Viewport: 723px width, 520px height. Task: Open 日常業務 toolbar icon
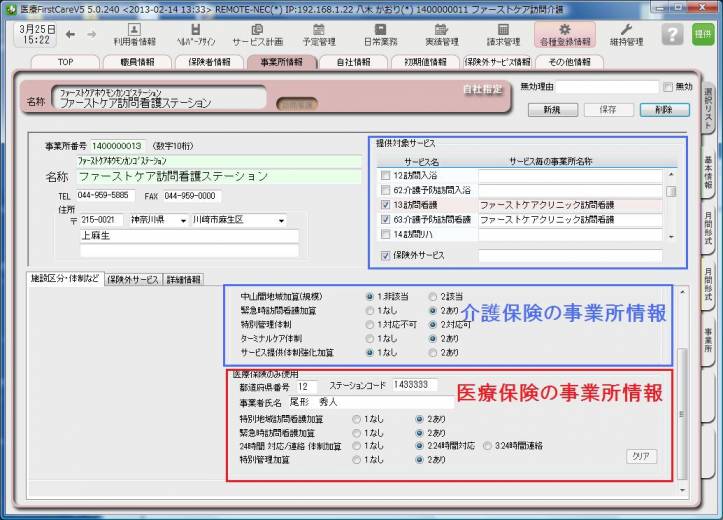[x=378, y=35]
